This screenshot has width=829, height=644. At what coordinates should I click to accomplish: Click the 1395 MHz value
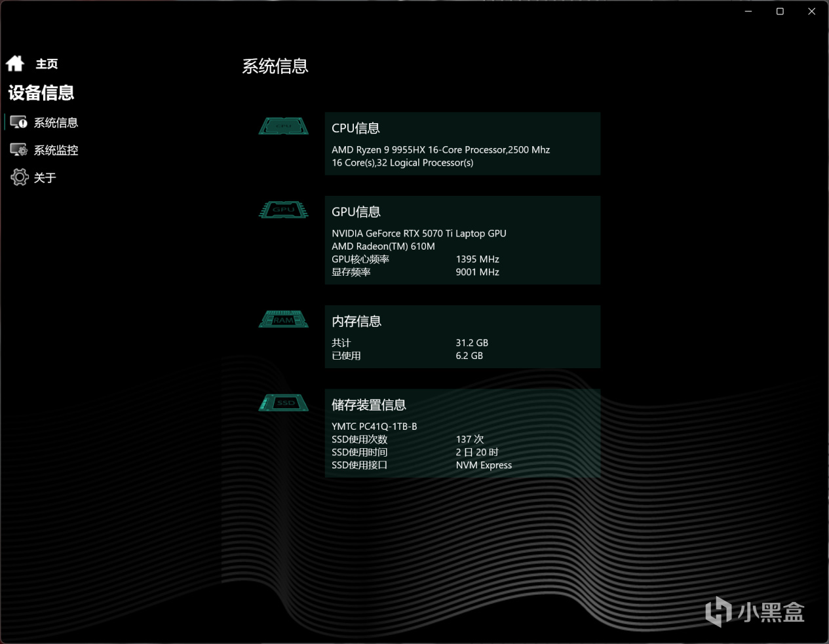pos(478,259)
